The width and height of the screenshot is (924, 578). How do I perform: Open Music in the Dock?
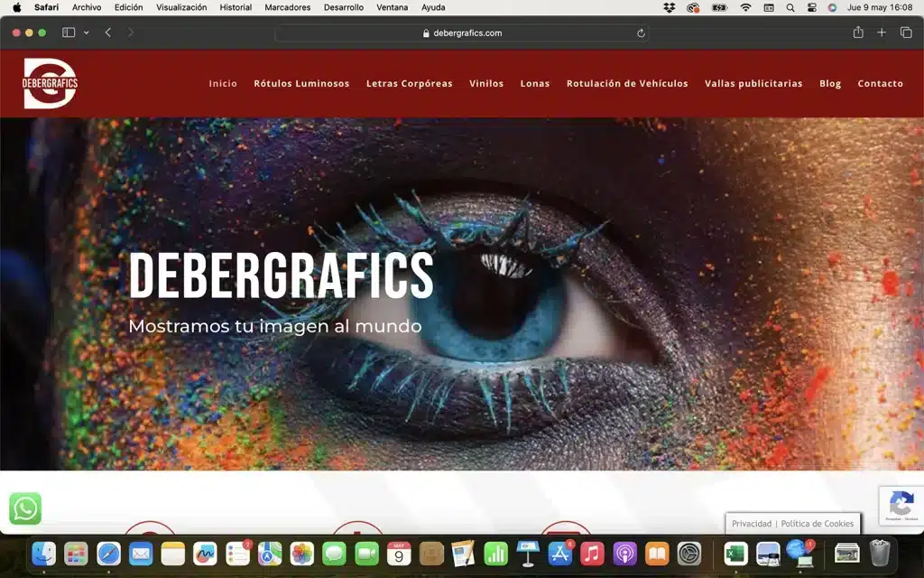pos(592,554)
